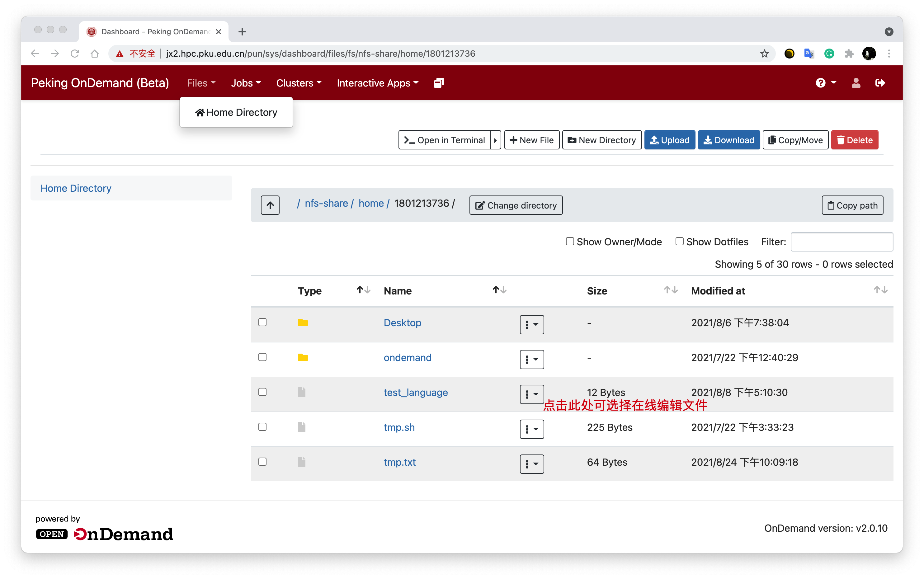Screen dimensions: 924x579
Task: Click the Upload button
Action: 669,140
